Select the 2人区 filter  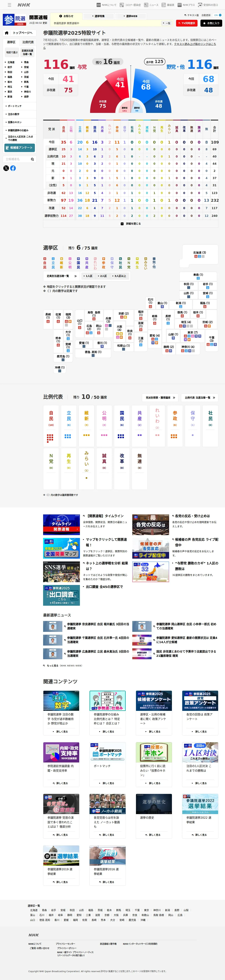pos(103,276)
